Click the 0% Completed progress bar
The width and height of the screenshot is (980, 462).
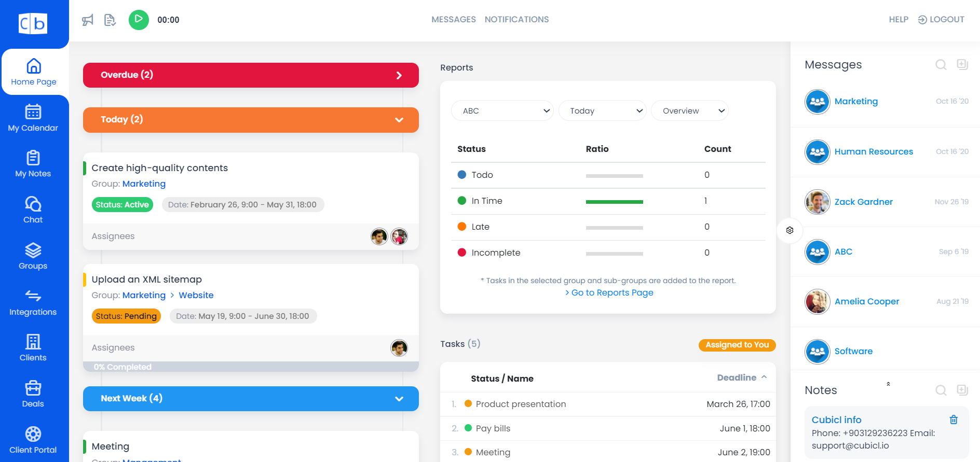(251, 367)
